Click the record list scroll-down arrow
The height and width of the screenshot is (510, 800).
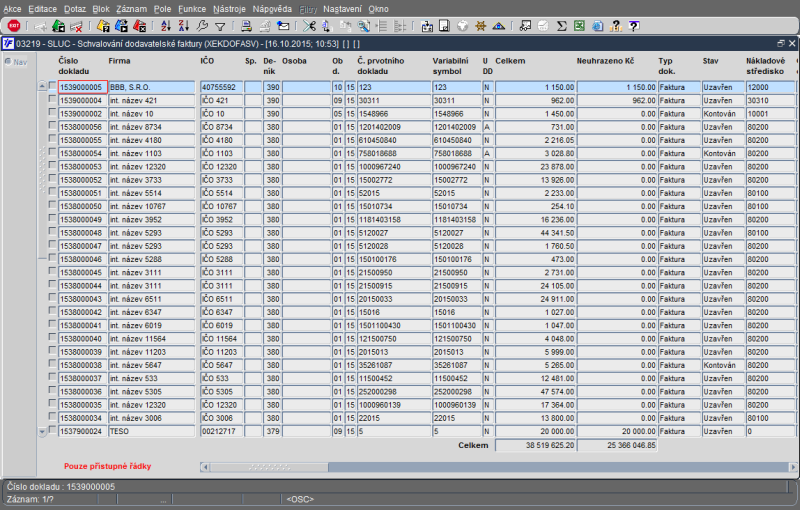[42, 431]
